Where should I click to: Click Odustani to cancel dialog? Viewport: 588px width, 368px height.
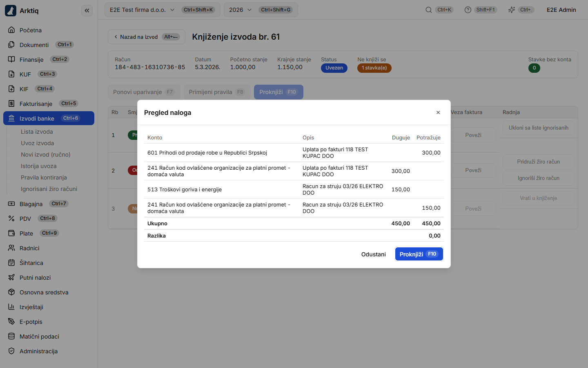373,254
